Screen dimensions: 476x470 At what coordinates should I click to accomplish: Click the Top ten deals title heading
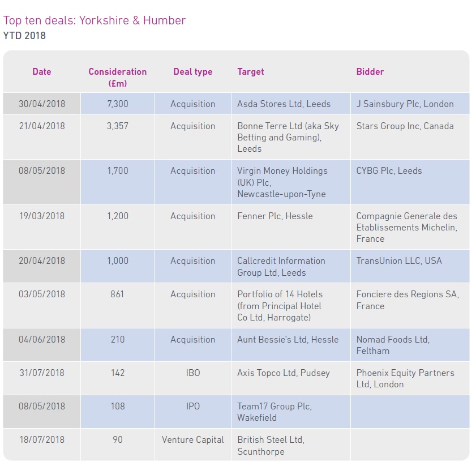click(95, 20)
